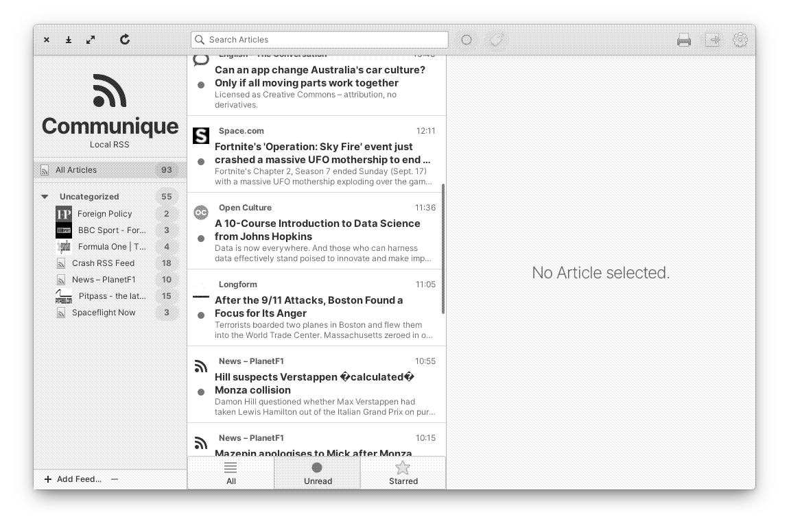The image size is (789, 532).
Task: Click Add Feed button
Action: (x=73, y=479)
